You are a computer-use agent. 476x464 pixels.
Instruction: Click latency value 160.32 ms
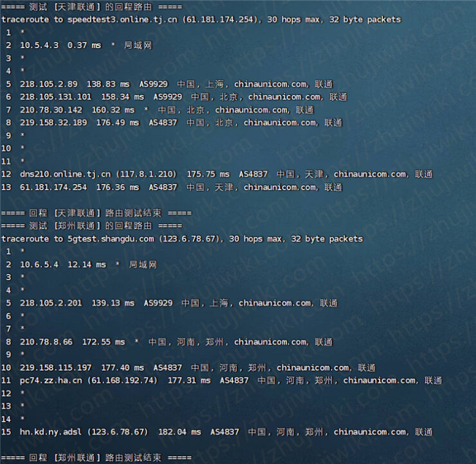(x=113, y=110)
